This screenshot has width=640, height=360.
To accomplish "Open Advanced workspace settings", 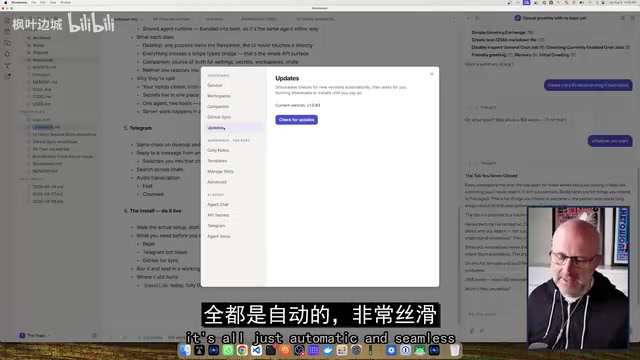I will (x=216, y=182).
